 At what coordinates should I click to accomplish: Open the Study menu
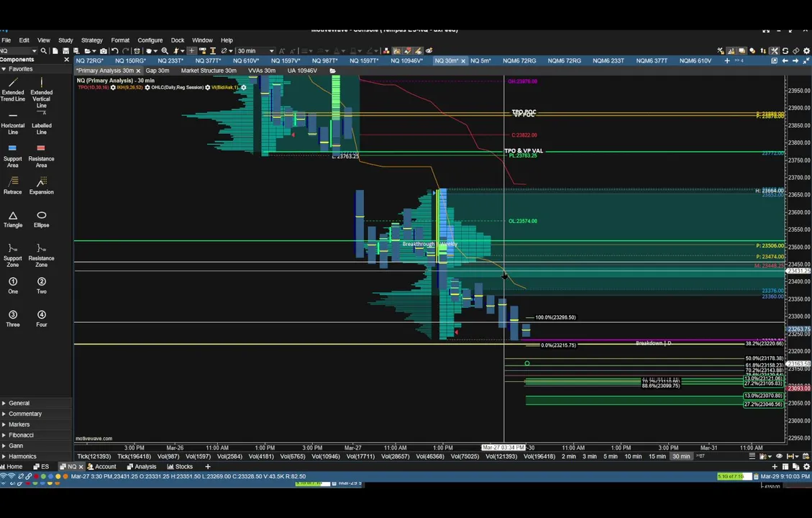[65, 40]
